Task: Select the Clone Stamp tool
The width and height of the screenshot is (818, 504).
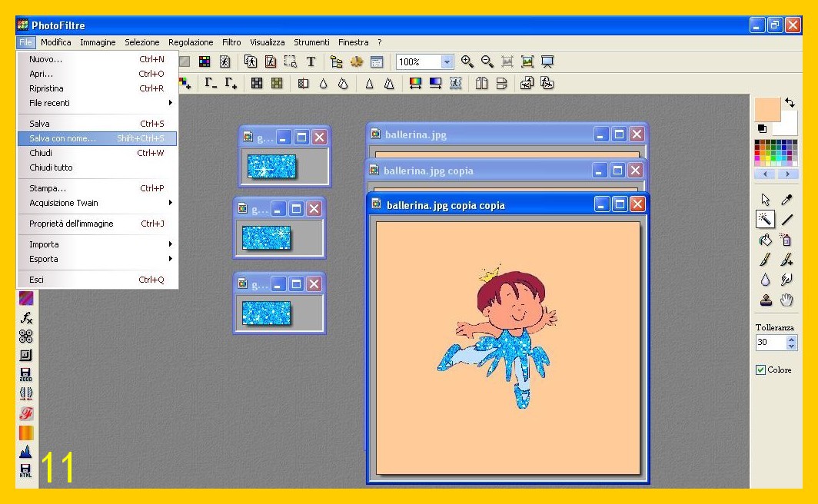Action: click(x=765, y=300)
